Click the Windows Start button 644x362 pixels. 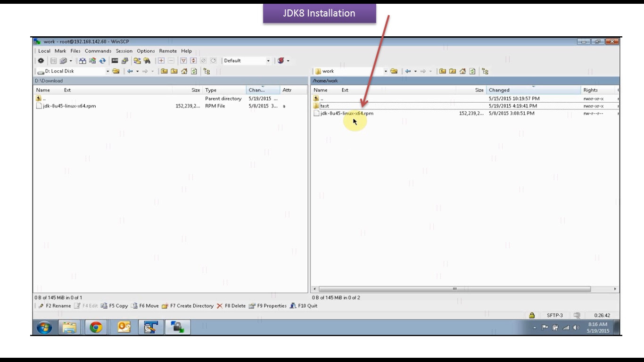click(x=45, y=327)
